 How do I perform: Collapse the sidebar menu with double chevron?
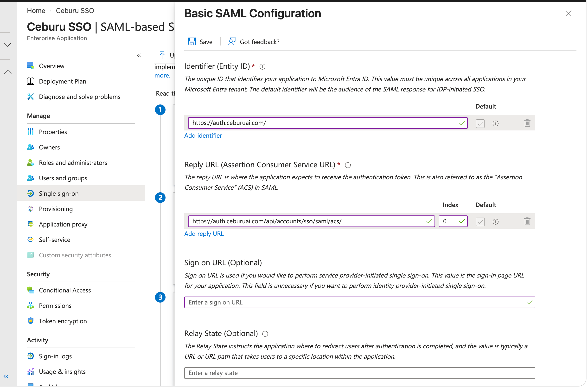click(x=139, y=55)
